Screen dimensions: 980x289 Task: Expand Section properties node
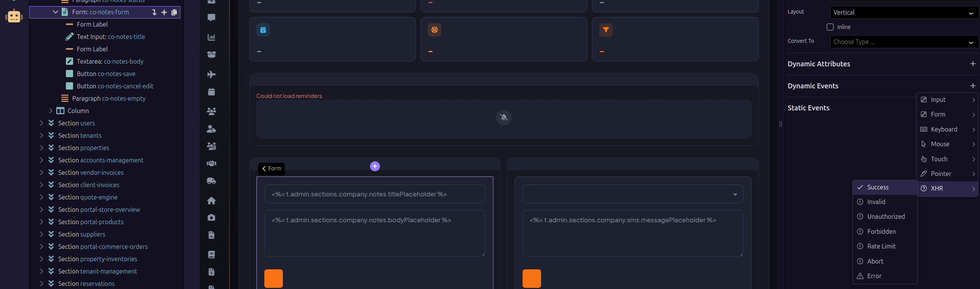(41, 148)
